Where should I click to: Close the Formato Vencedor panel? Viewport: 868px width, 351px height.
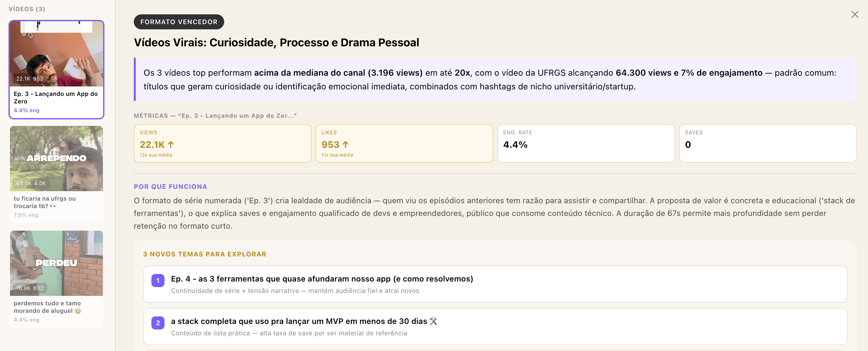coord(855,14)
